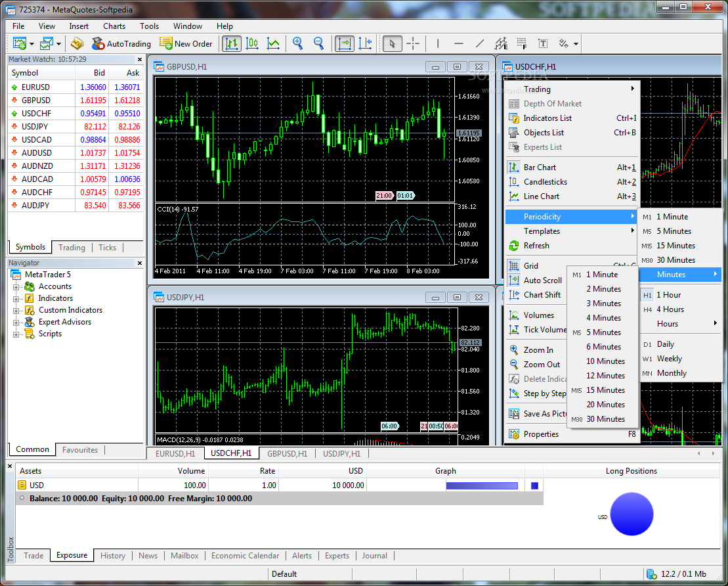Viewport: 728px width, 586px height.
Task: Select the horizontal line drawing tool
Action: [459, 43]
